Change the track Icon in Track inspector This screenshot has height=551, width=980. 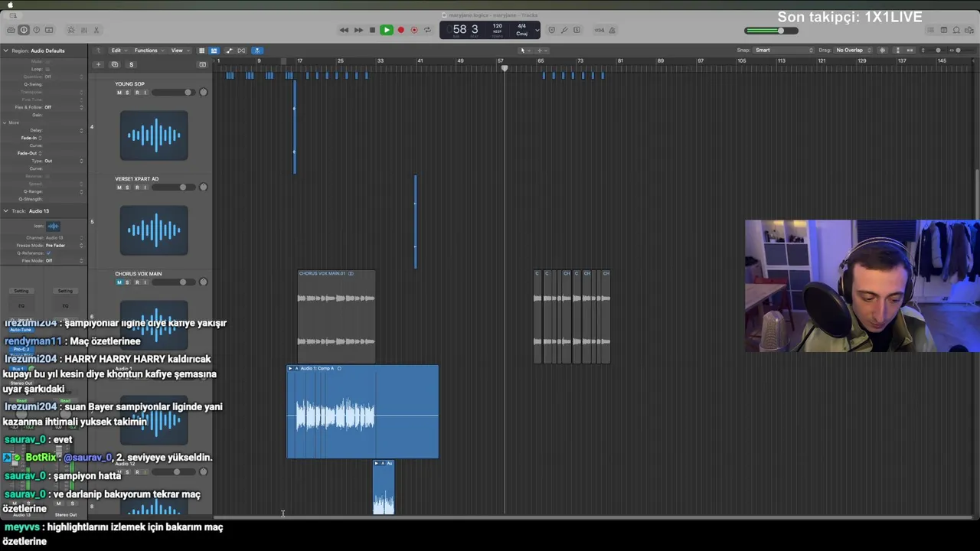(x=53, y=226)
